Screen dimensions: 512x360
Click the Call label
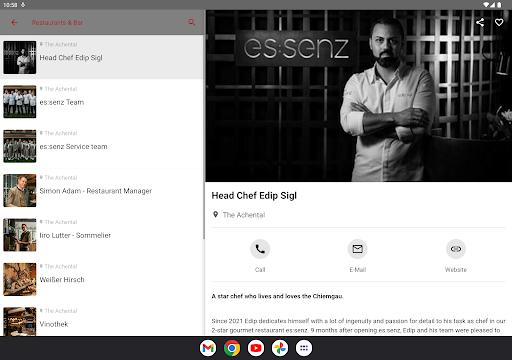pyautogui.click(x=260, y=270)
